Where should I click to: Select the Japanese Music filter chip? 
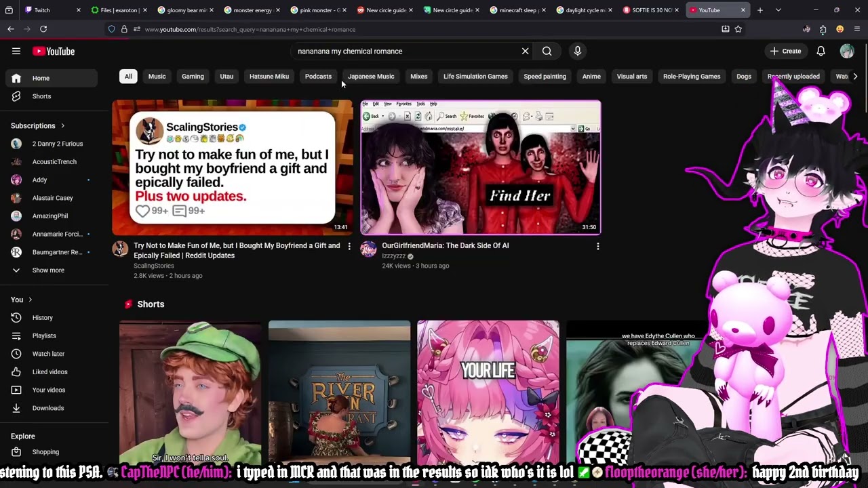(x=371, y=77)
